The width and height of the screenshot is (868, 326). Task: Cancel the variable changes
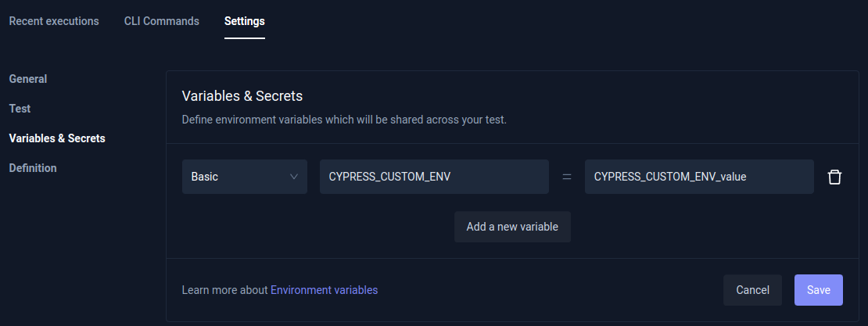[x=752, y=290]
